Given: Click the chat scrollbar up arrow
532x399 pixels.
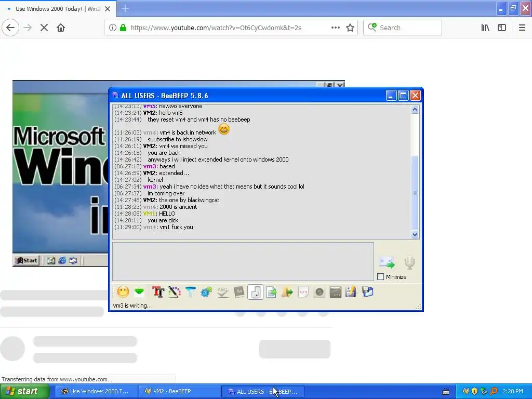Looking at the screenshot, I should tap(415, 109).
